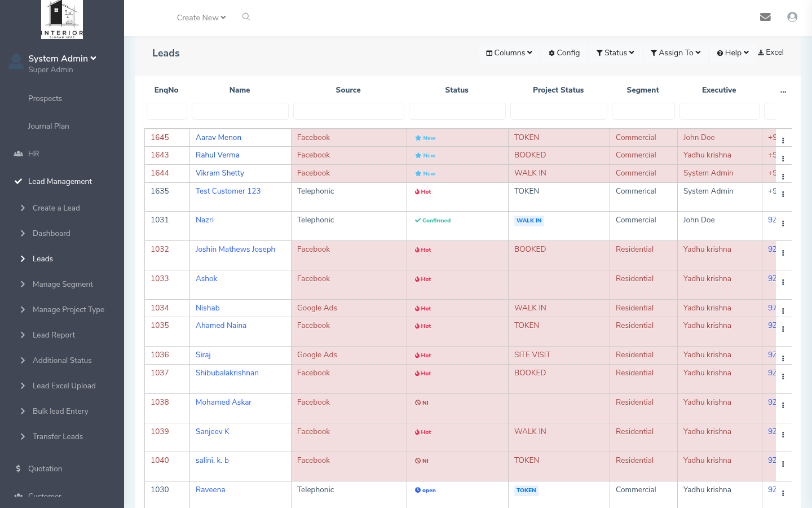The width and height of the screenshot is (812, 508).
Task: Click the Source filter input field
Action: pos(348,111)
